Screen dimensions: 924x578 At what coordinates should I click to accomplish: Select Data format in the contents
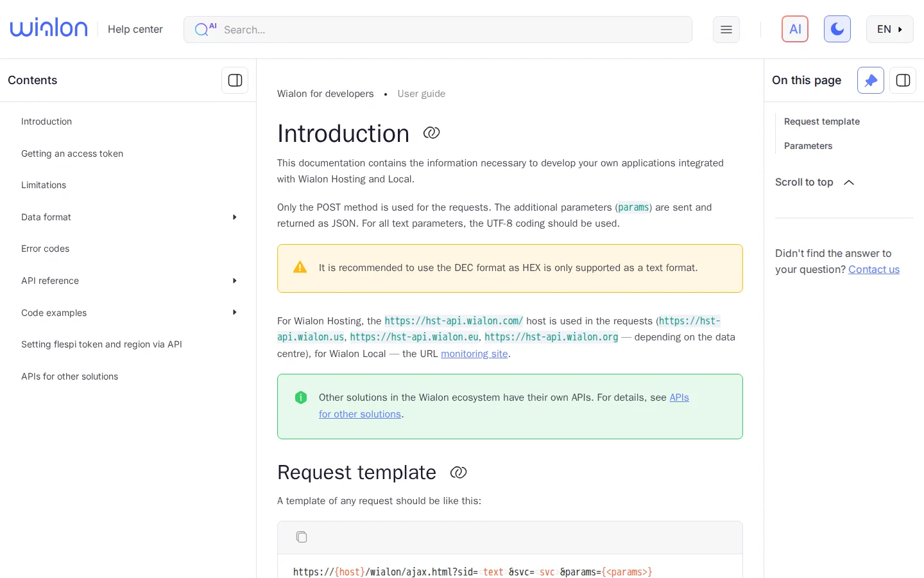tap(46, 217)
